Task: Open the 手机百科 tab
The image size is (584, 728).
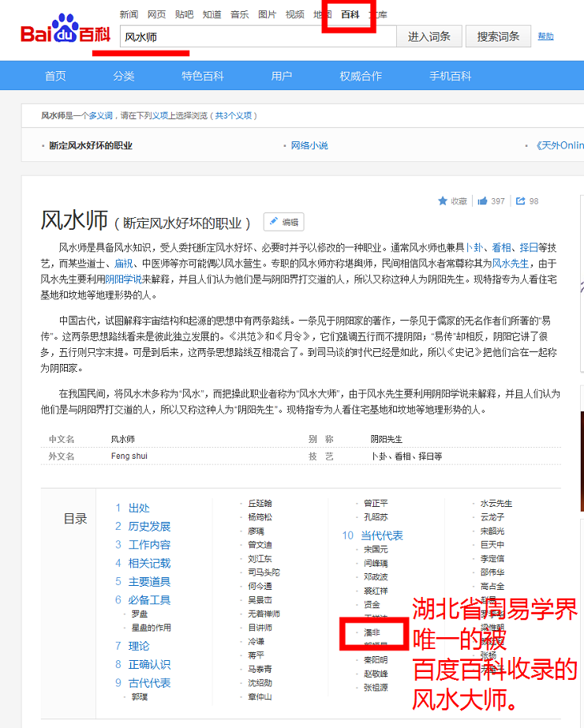Action: [451, 76]
